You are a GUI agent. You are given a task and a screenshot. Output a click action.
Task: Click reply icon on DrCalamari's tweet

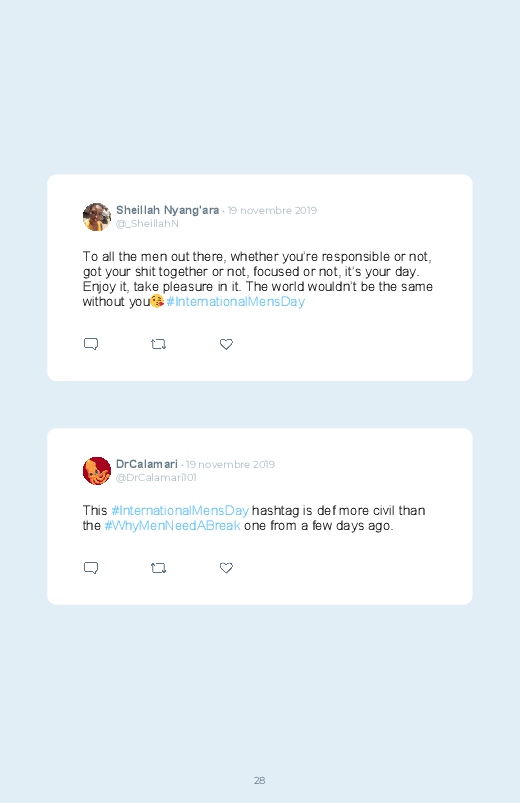[91, 567]
